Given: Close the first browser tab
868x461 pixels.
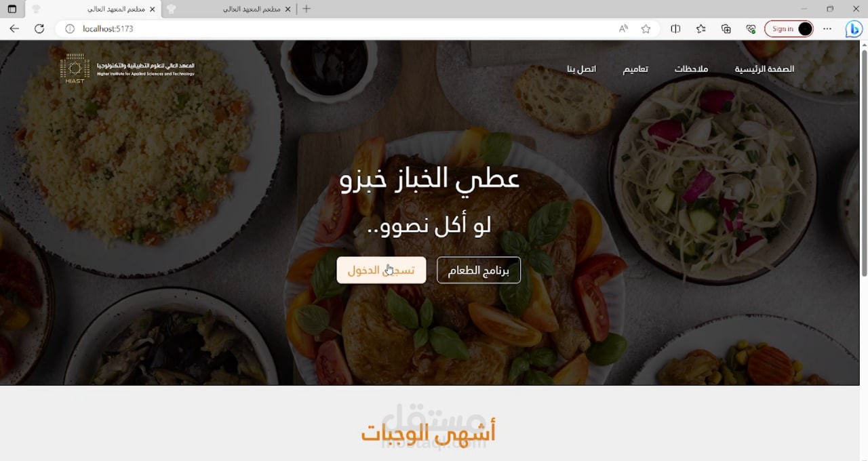Looking at the screenshot, I should click(153, 9).
